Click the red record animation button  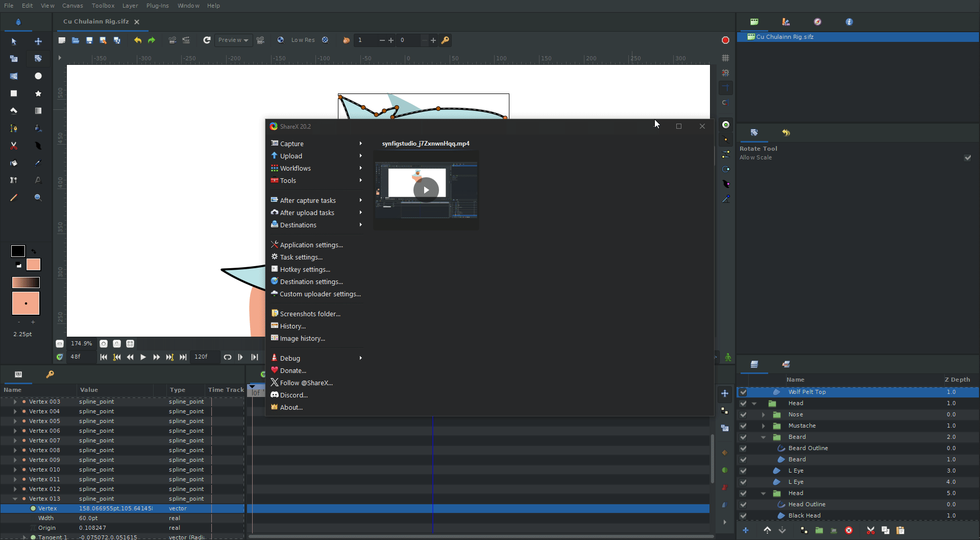pos(725,40)
